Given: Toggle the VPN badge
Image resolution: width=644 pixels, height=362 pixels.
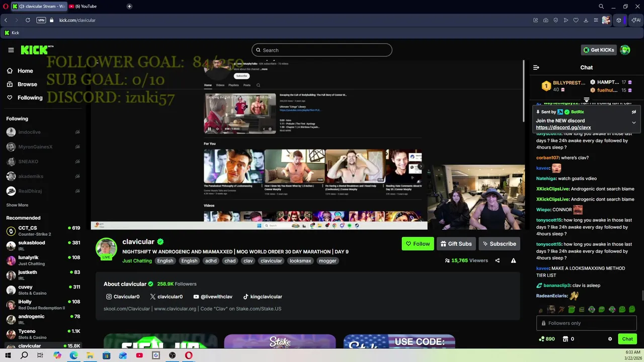Looking at the screenshot, I should pyautogui.click(x=41, y=20).
